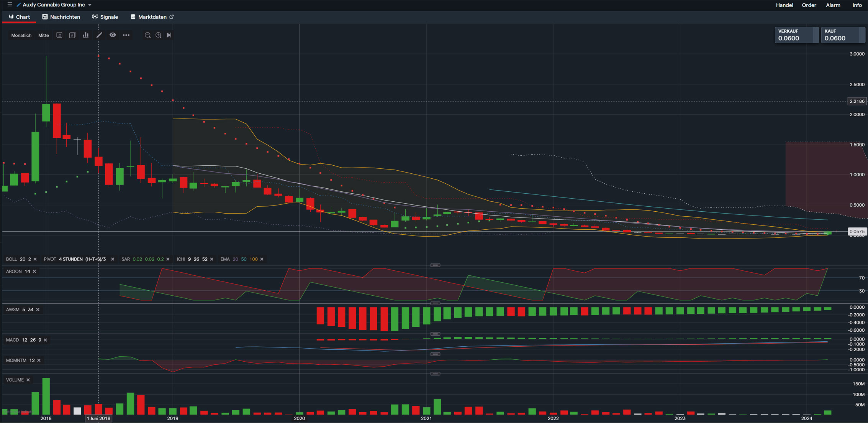868x423 pixels.
Task: Click the VERKAUF sell price button
Action: click(x=796, y=35)
